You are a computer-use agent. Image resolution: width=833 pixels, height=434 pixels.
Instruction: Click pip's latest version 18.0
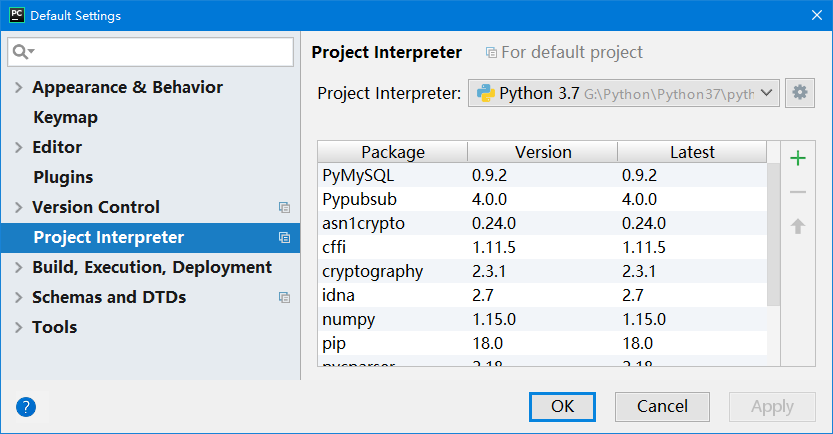point(638,343)
